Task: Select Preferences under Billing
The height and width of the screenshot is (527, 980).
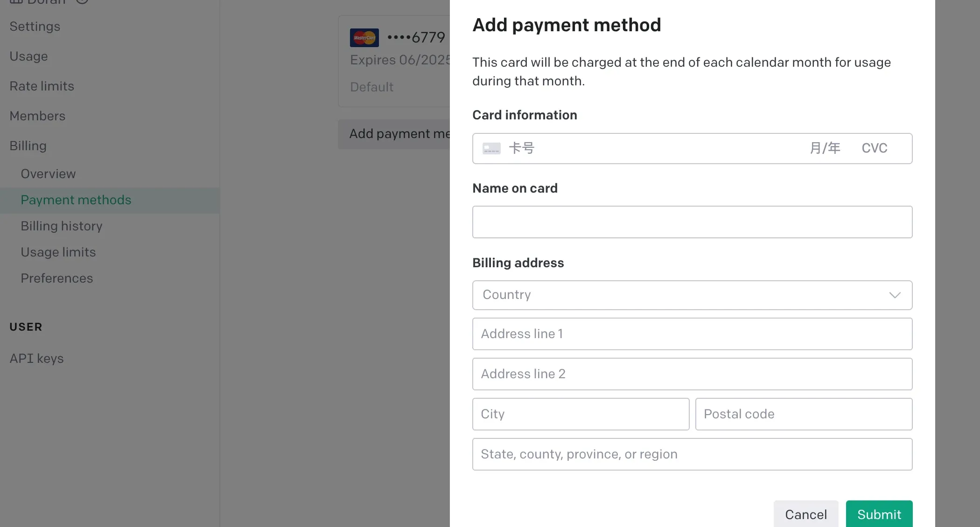Action: 57,278
